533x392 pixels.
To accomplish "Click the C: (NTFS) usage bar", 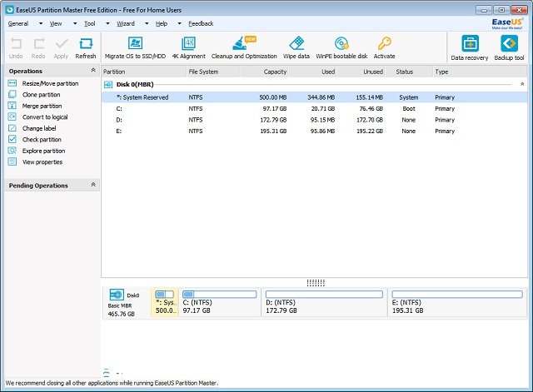I will tap(220, 294).
